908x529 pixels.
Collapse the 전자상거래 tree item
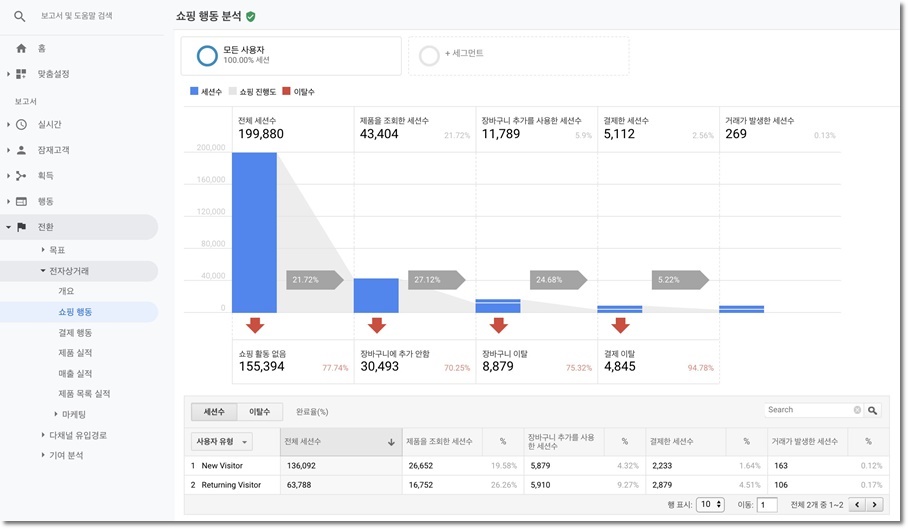click(x=43, y=271)
